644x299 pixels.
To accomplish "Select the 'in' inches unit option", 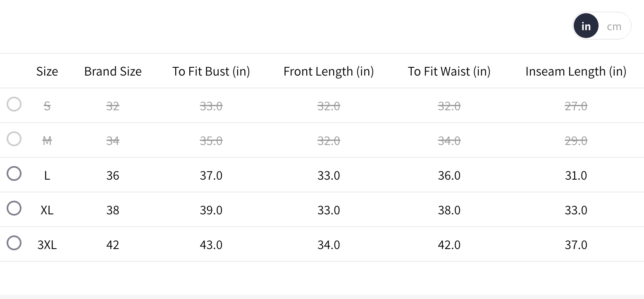I will point(586,26).
